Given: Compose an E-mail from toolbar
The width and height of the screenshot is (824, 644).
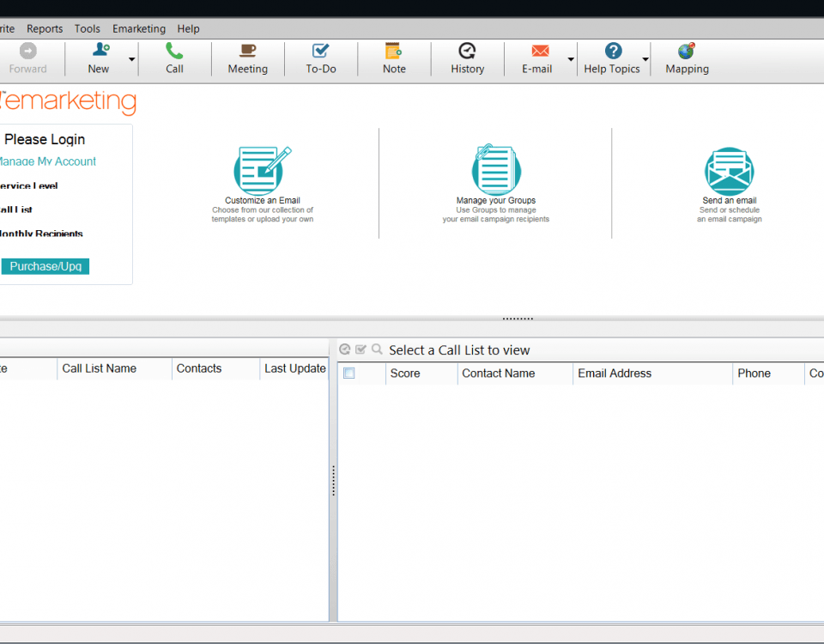Looking at the screenshot, I should click(537, 58).
